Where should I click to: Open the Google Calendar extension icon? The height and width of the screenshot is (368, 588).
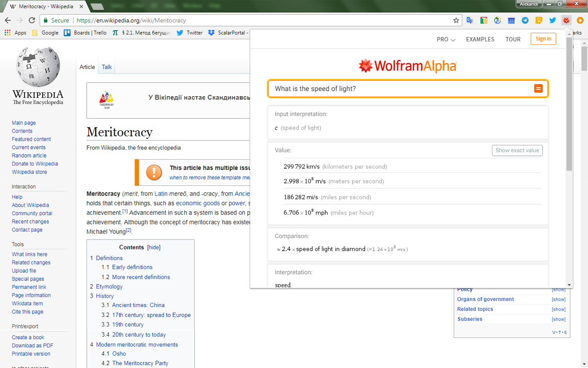click(x=511, y=20)
